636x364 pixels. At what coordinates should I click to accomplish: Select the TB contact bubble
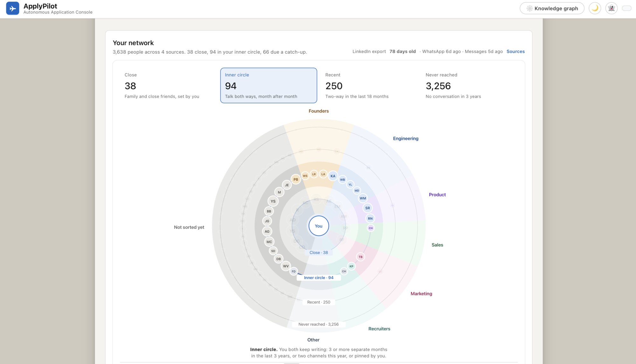(361, 257)
